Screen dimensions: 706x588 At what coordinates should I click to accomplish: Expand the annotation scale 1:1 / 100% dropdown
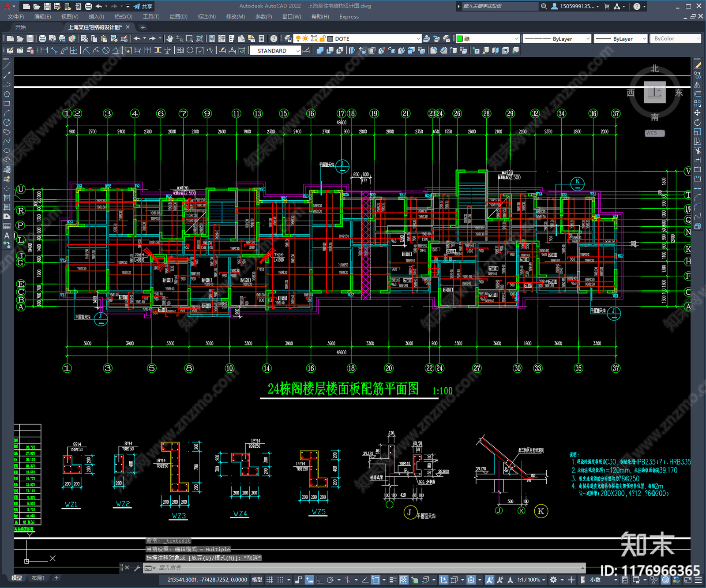531,580
